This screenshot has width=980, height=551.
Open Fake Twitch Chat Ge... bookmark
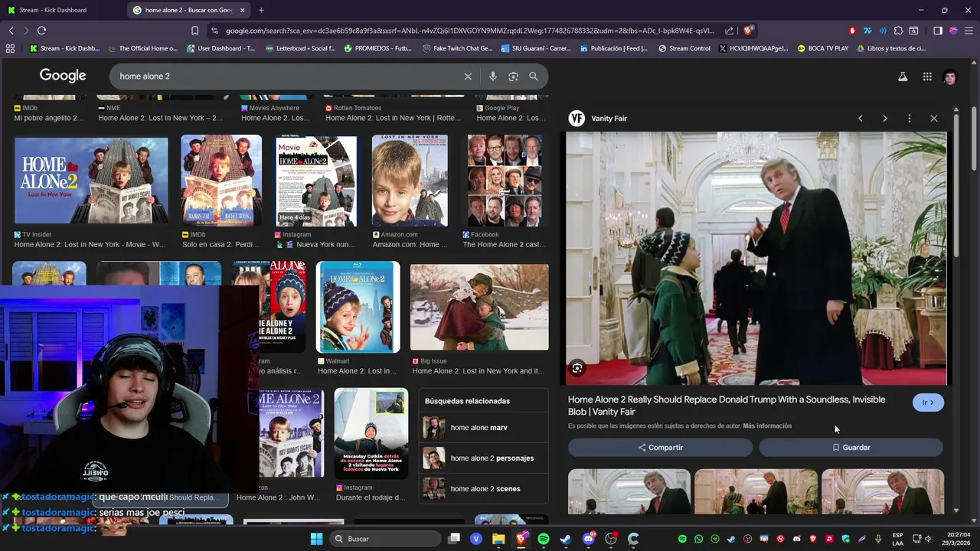coord(457,48)
